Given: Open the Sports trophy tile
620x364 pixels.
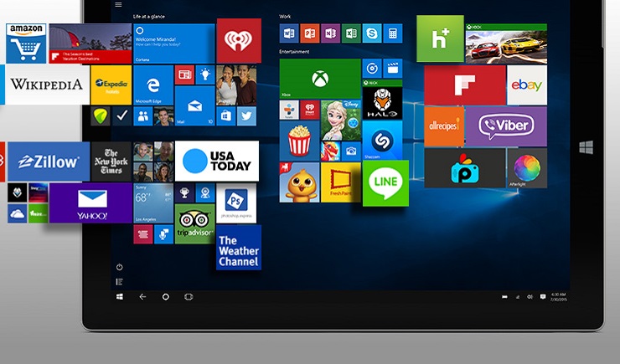Looking at the screenshot, I should coord(184,192).
